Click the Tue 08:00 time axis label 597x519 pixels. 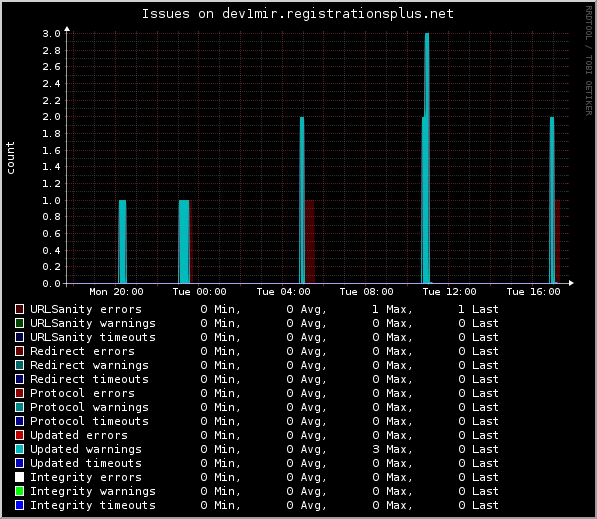[x=366, y=292]
